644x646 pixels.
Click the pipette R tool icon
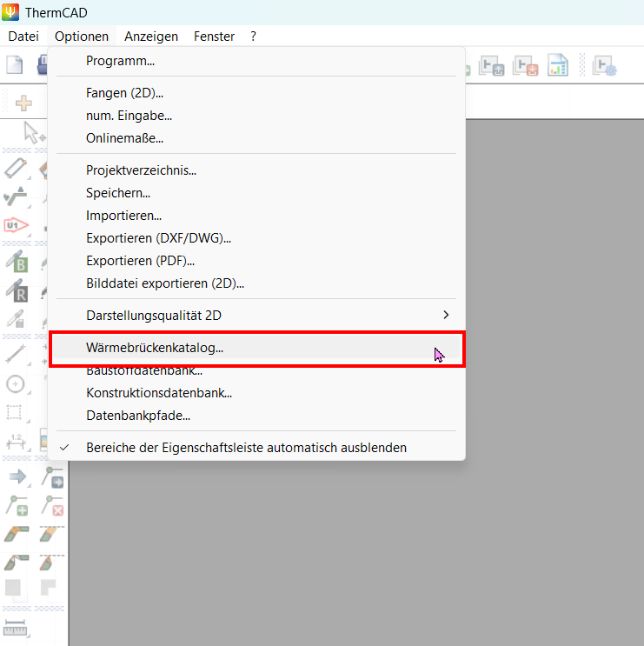click(x=17, y=292)
